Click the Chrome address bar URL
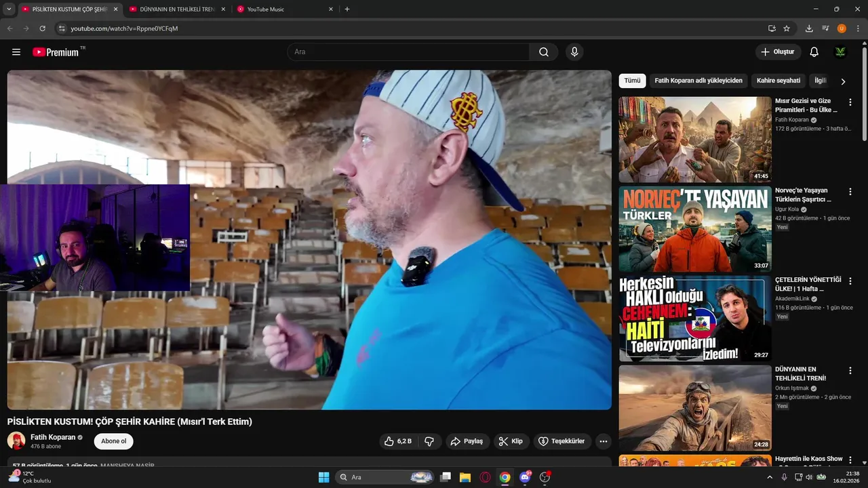Screen dimensions: 868x488 (124, 28)
